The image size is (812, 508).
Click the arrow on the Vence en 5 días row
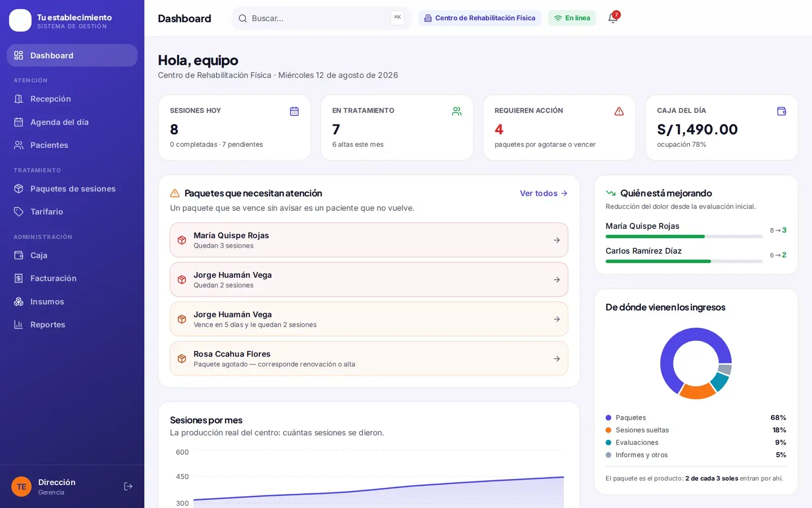pyautogui.click(x=557, y=320)
